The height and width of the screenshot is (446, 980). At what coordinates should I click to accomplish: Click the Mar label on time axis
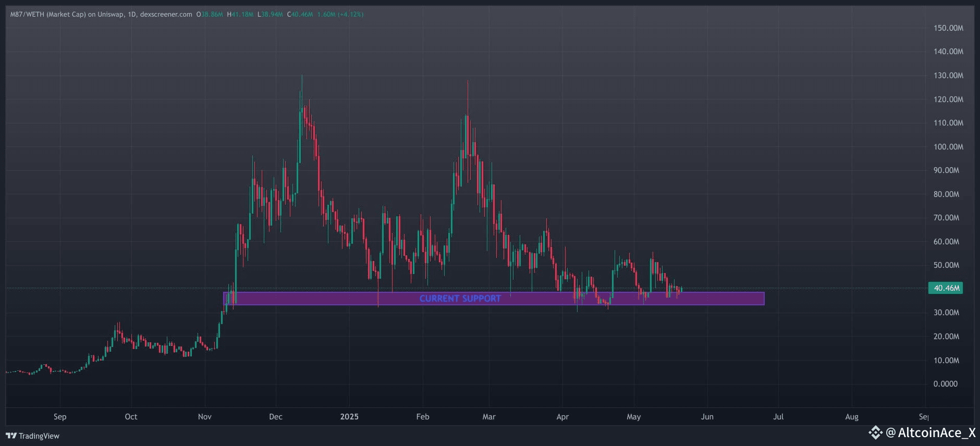pyautogui.click(x=489, y=417)
